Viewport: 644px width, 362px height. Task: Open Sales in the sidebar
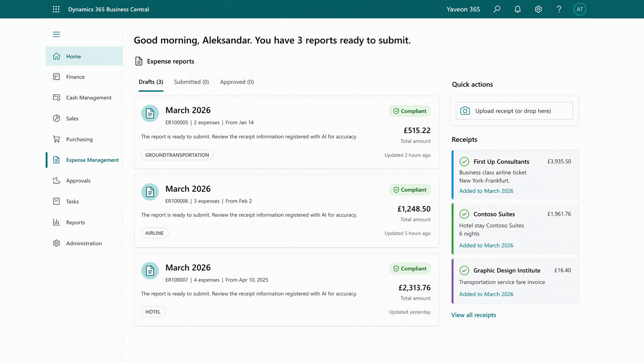(84, 118)
